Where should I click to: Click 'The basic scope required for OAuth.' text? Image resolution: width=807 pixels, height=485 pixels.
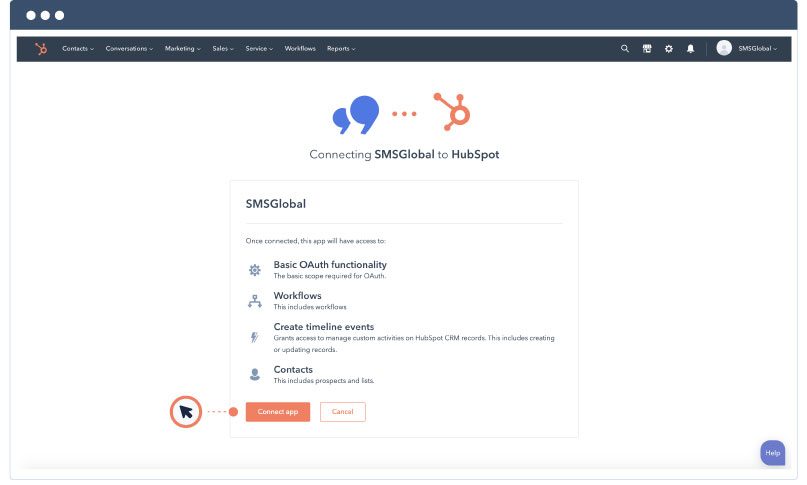(x=329, y=276)
